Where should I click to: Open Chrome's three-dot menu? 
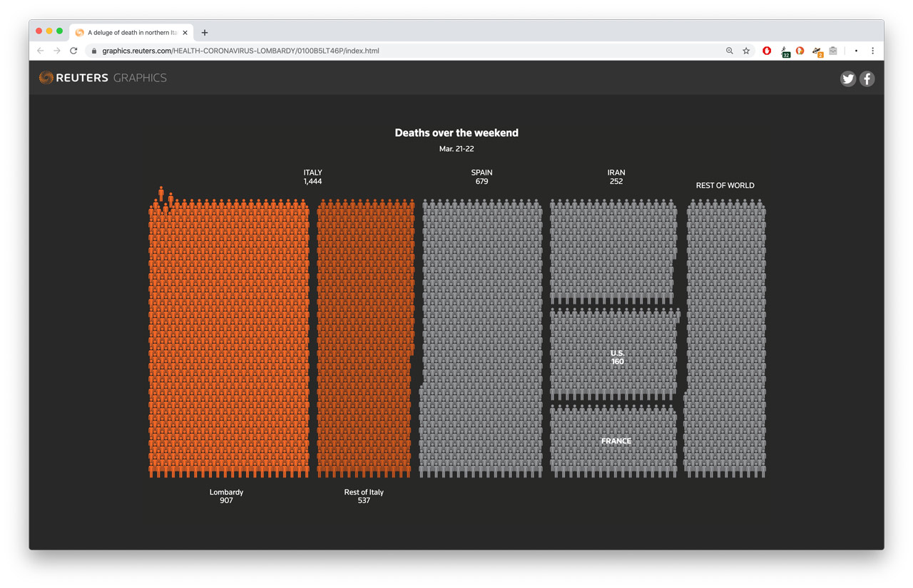(872, 51)
